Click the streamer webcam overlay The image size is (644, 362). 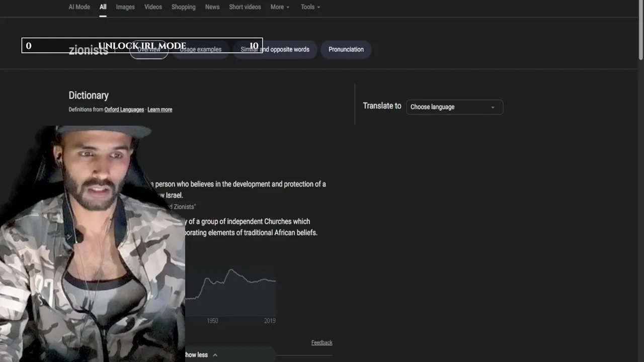coord(93,244)
